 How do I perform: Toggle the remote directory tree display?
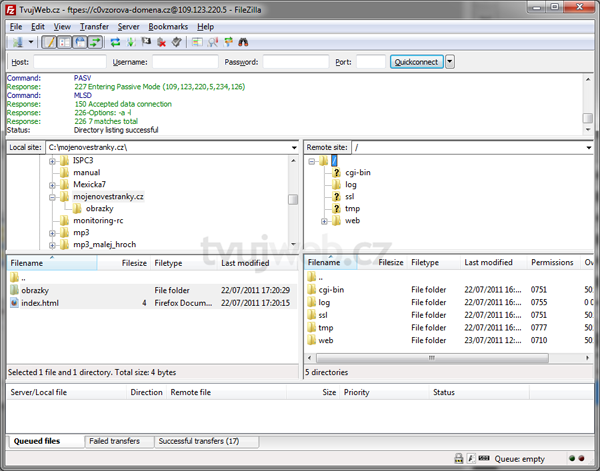click(x=80, y=42)
